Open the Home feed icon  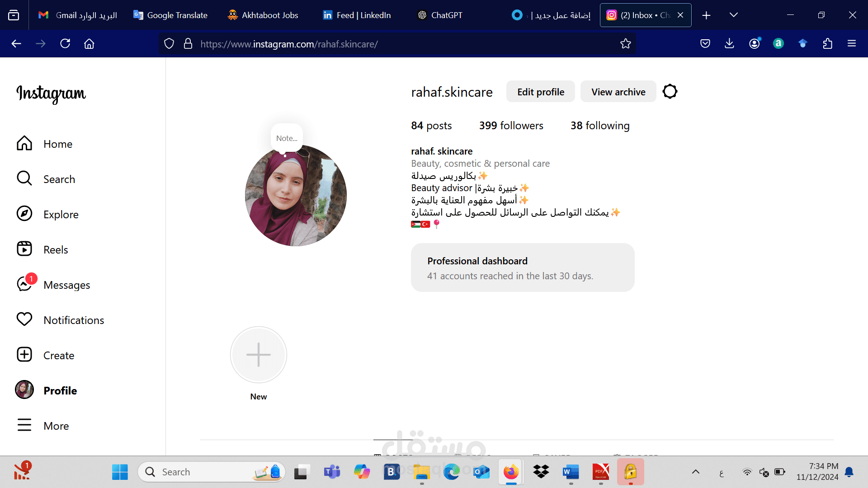pos(24,143)
